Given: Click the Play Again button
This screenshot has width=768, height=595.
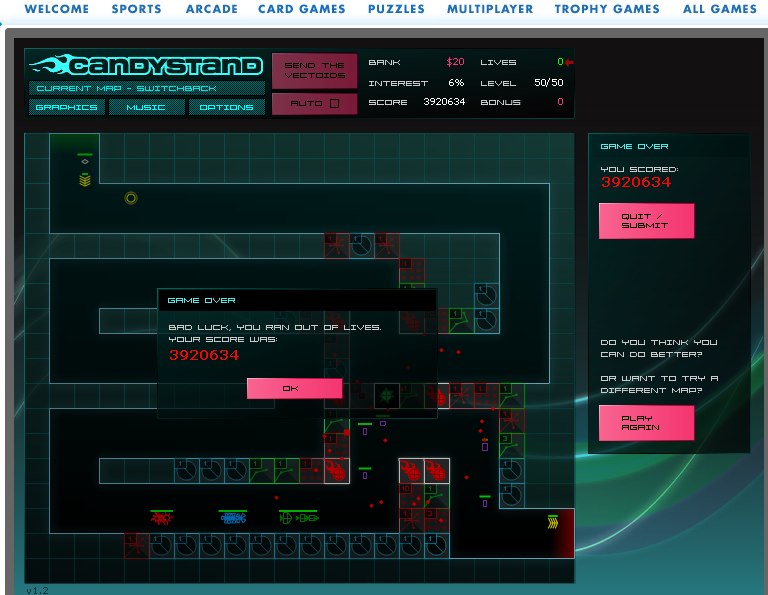Looking at the screenshot, I should coord(646,423).
